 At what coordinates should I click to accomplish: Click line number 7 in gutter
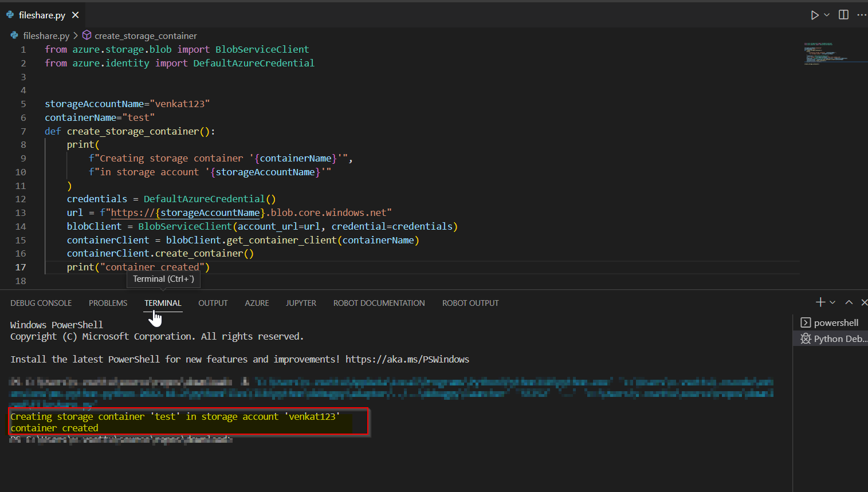(23, 131)
